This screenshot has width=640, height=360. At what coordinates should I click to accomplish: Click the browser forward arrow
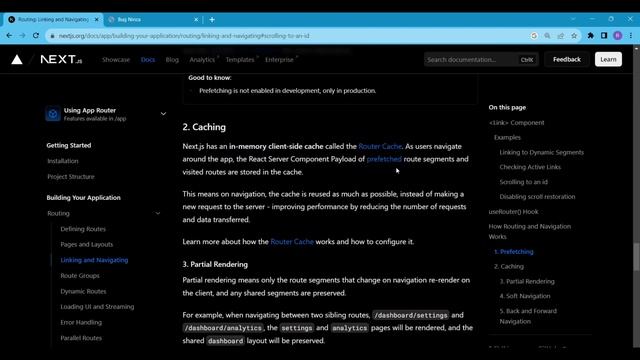coord(22,36)
